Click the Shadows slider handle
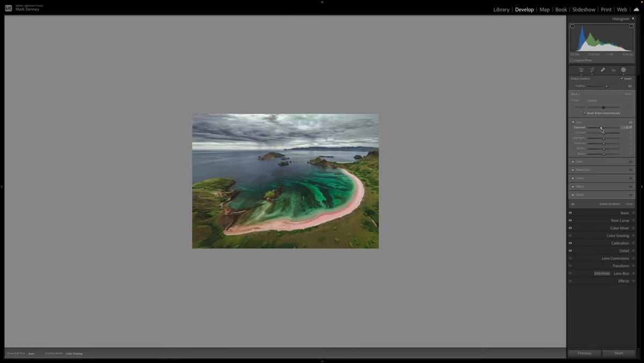Viewport: 644px width, 363px height. pos(603,143)
